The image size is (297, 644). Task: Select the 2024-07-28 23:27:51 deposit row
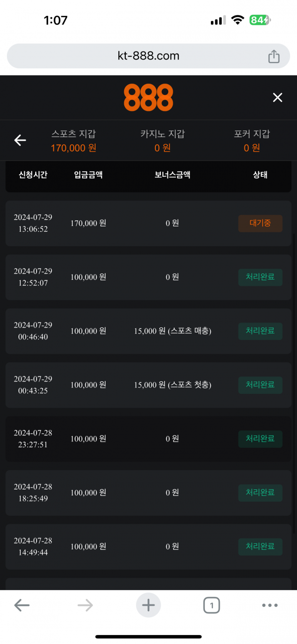pyautogui.click(x=148, y=439)
